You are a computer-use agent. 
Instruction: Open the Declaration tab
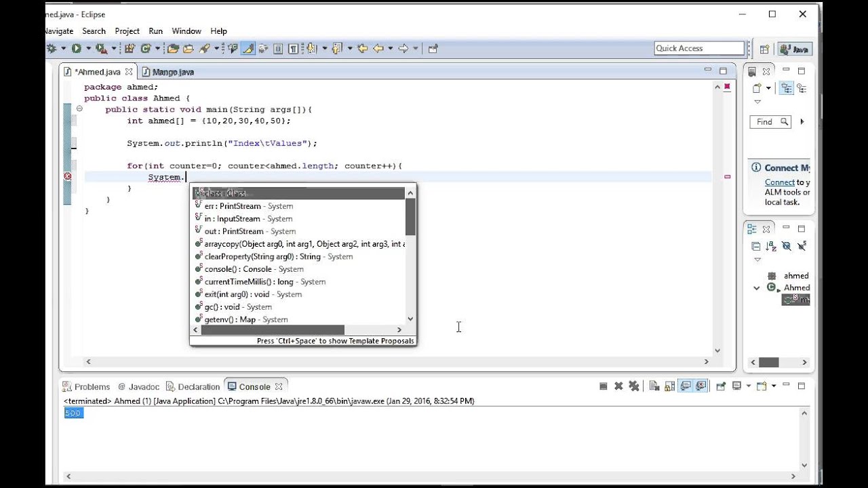click(x=193, y=386)
